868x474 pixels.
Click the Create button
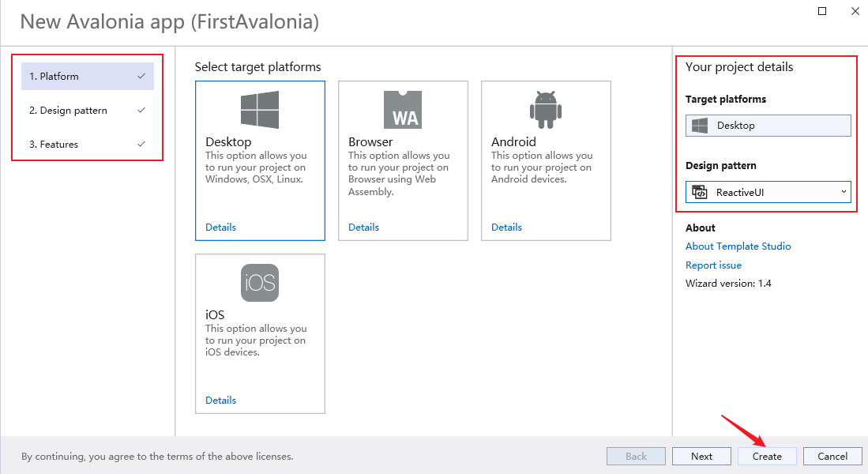(x=767, y=457)
